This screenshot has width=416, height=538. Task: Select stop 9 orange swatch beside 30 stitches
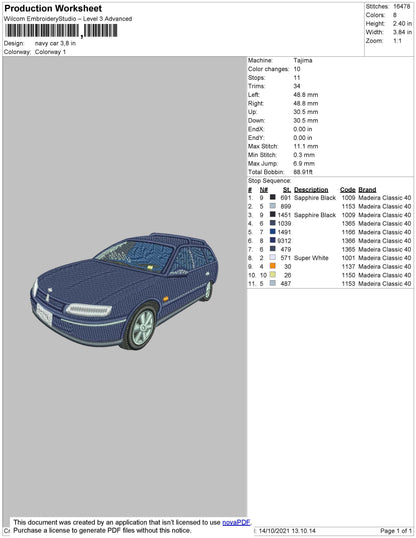pyautogui.click(x=273, y=266)
